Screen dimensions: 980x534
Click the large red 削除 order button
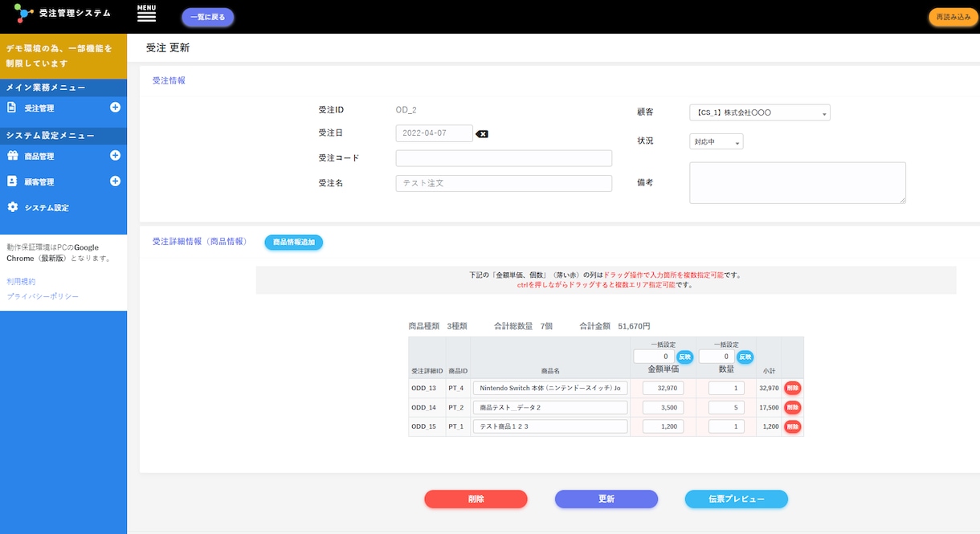tap(476, 499)
